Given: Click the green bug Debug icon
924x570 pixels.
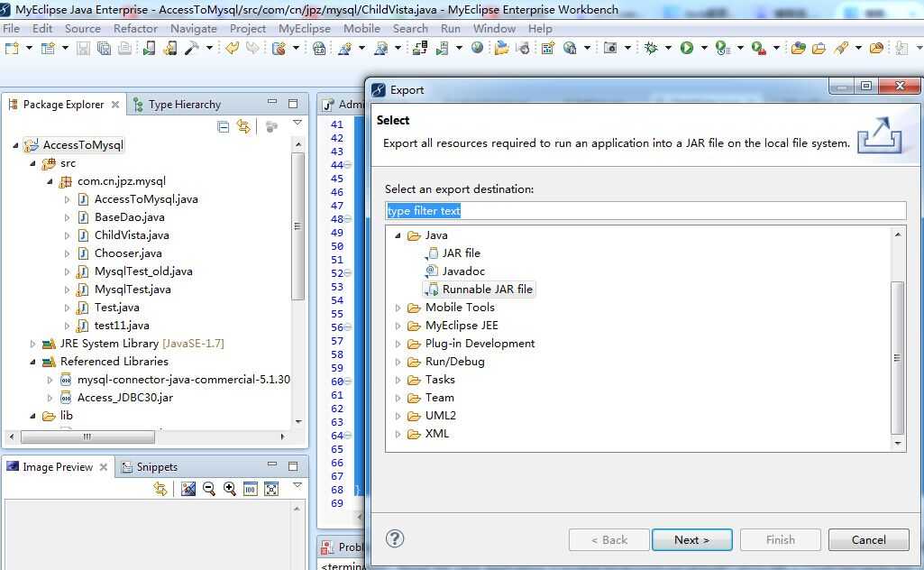Looking at the screenshot, I should pyautogui.click(x=651, y=49).
